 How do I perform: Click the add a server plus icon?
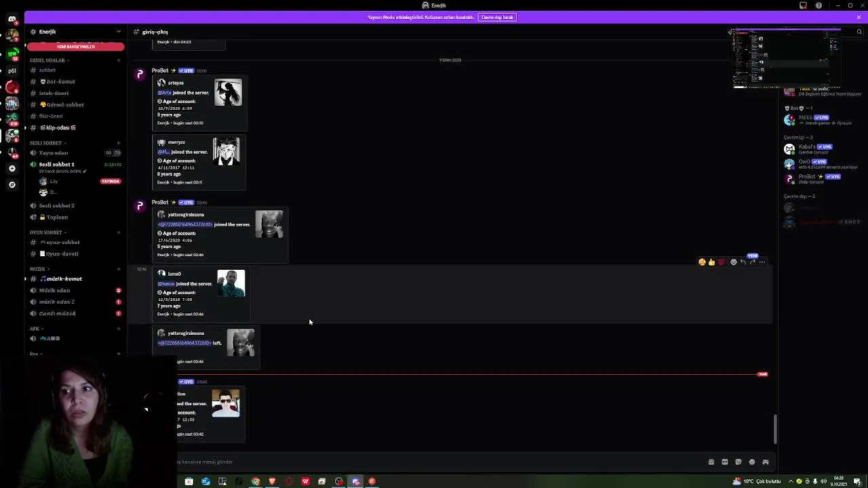click(x=12, y=168)
